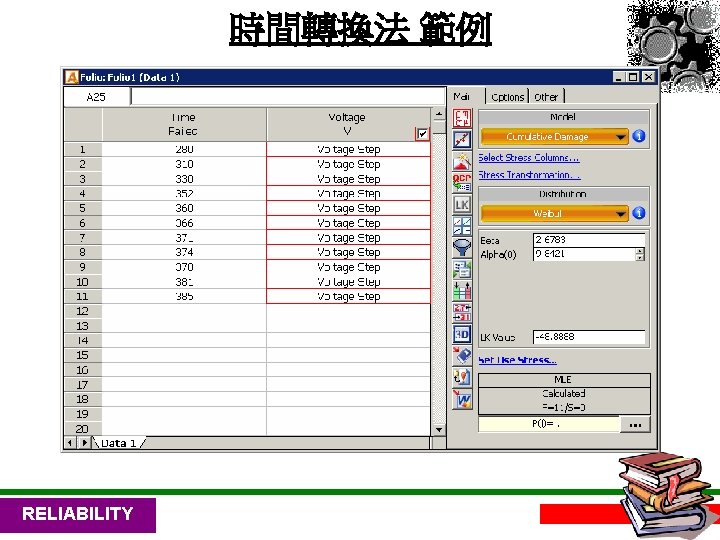
Task: Select the cell with value 374
Action: coord(184,252)
